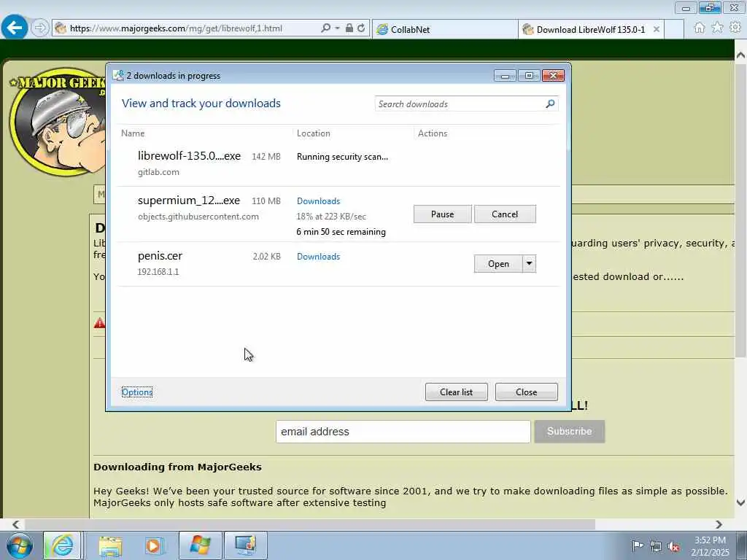
Task: Click the search magnifier in address bar
Action: coord(326,28)
